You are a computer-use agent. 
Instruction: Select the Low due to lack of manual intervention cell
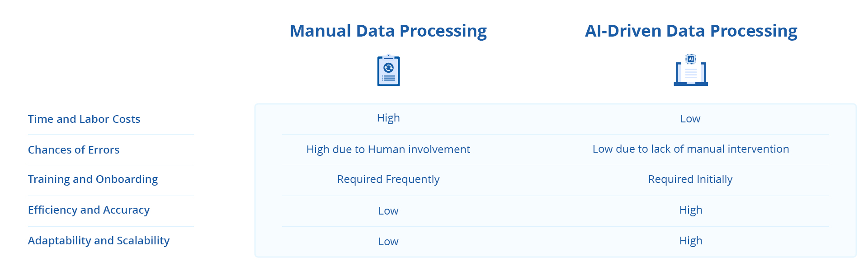(691, 149)
